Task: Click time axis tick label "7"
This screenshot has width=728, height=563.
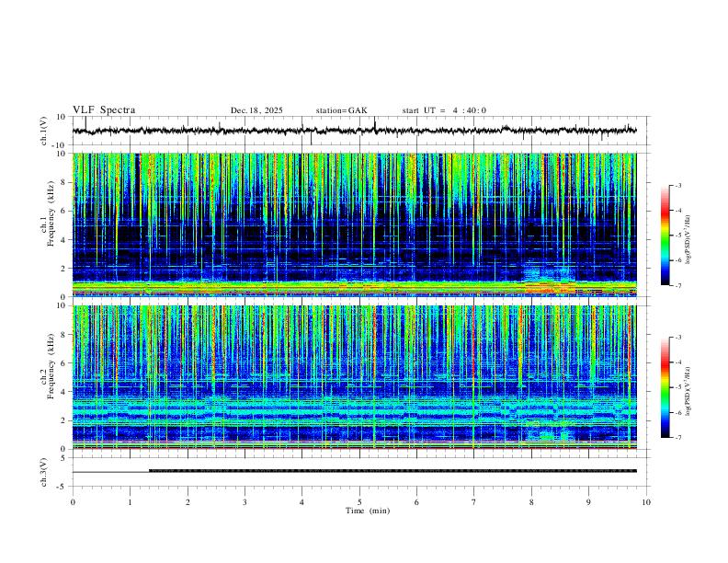Action: point(474,502)
